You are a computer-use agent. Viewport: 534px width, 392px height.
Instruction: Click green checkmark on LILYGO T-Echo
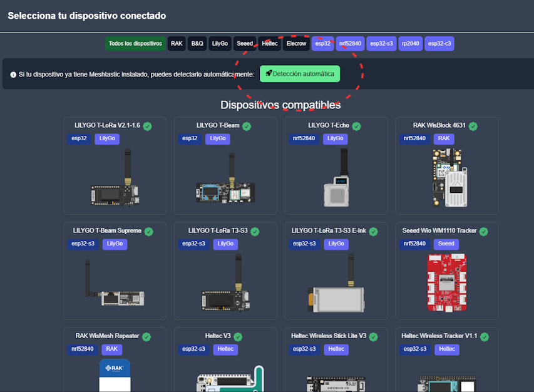[x=357, y=126]
